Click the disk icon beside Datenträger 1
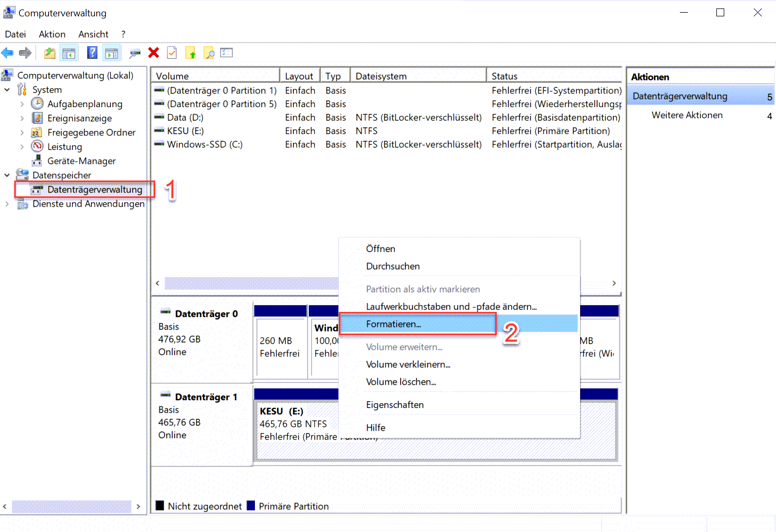The image size is (776, 532). pyautogui.click(x=165, y=395)
